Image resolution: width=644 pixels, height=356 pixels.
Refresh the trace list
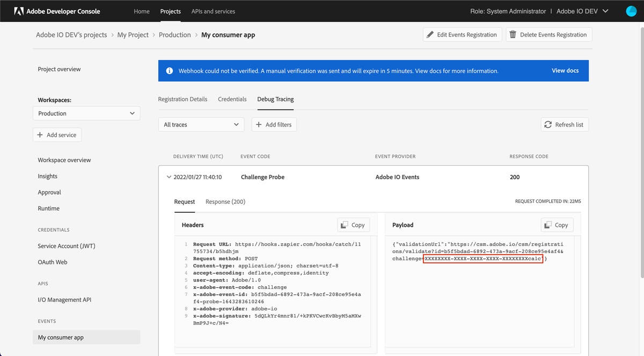click(564, 124)
